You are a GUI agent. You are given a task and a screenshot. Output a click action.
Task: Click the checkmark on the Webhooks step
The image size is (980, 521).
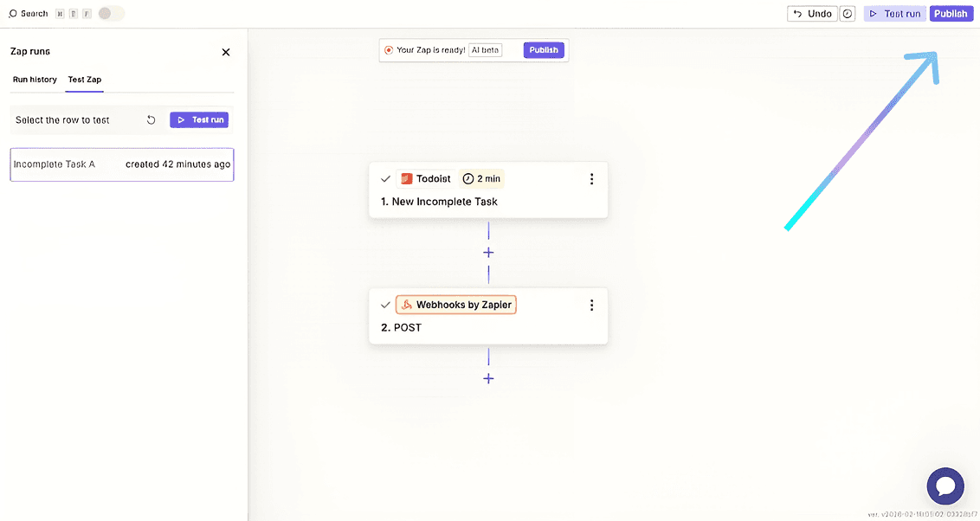(x=385, y=305)
